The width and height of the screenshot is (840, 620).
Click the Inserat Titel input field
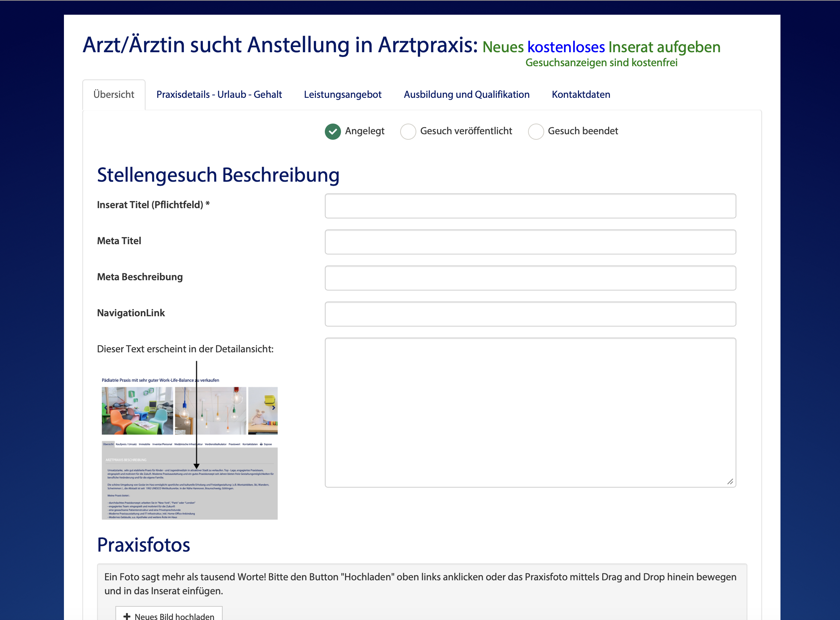(x=530, y=206)
